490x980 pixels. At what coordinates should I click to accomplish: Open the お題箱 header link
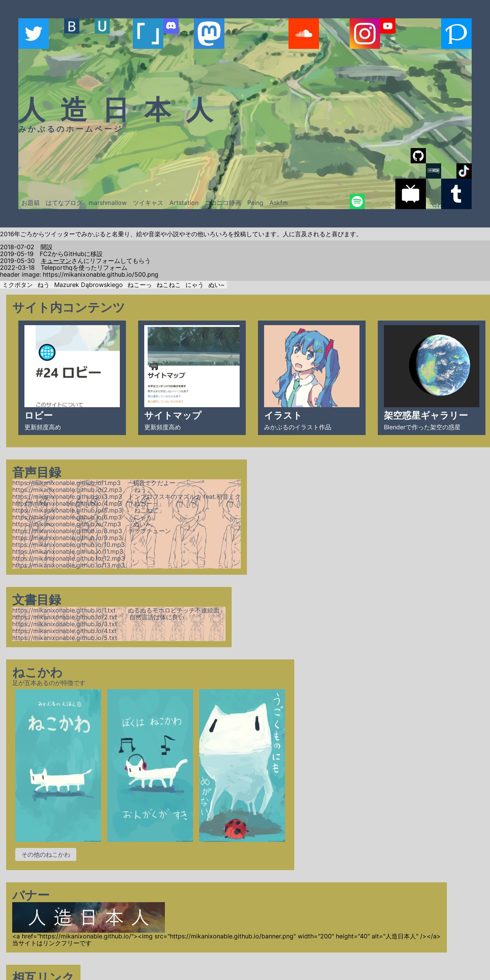point(31,203)
